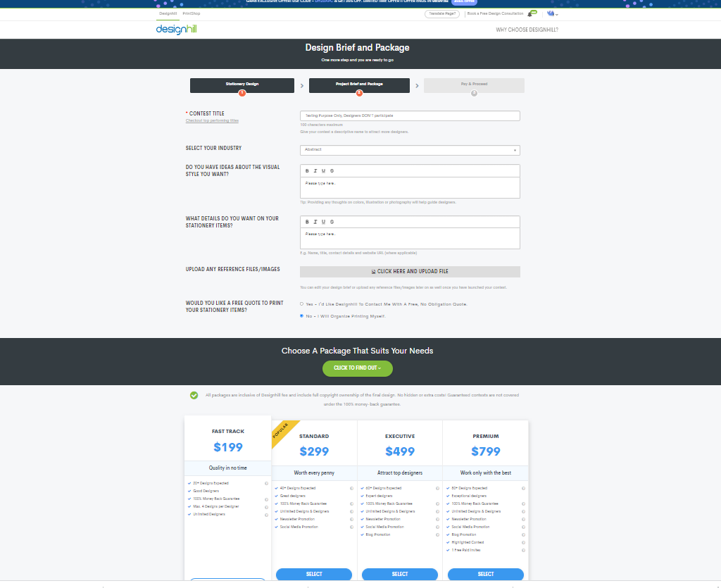The height and width of the screenshot is (588, 721).
Task: Click the Fast Track $199 price
Action: [x=228, y=447]
